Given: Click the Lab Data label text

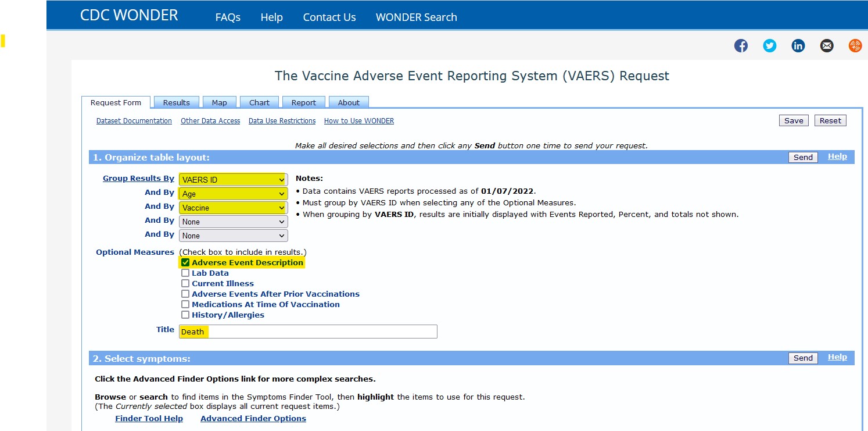Looking at the screenshot, I should coord(210,273).
